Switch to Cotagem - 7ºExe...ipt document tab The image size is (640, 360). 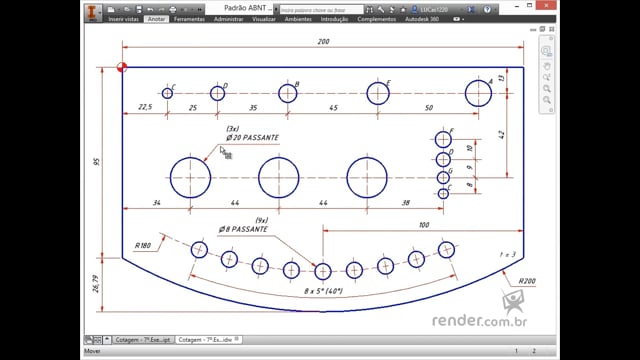click(x=143, y=340)
